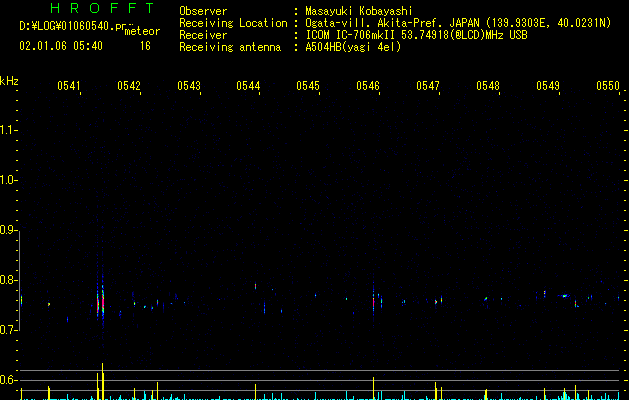Viewport: 629px width, 400px height.
Task: Click observer name Masayuki Kobayashi
Action: [358, 11]
